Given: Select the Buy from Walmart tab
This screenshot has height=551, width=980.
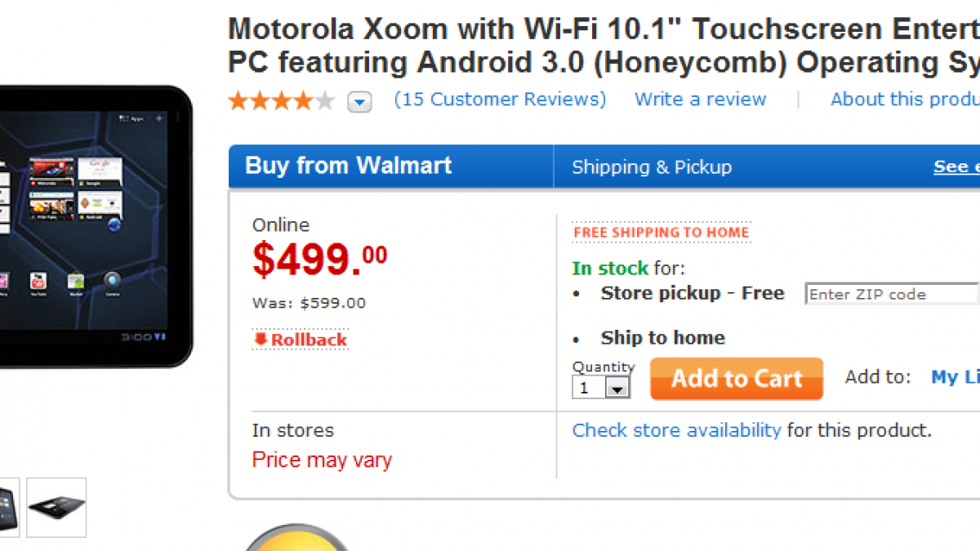Looking at the screenshot, I should pos(349,166).
